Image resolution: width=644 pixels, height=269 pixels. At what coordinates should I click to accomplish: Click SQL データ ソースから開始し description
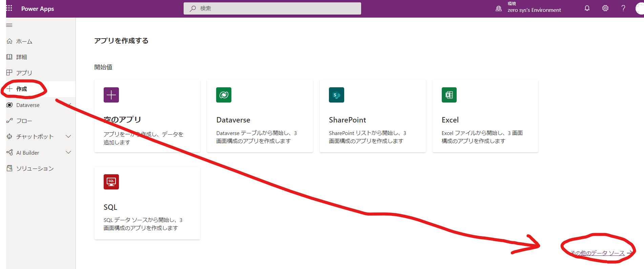click(143, 224)
